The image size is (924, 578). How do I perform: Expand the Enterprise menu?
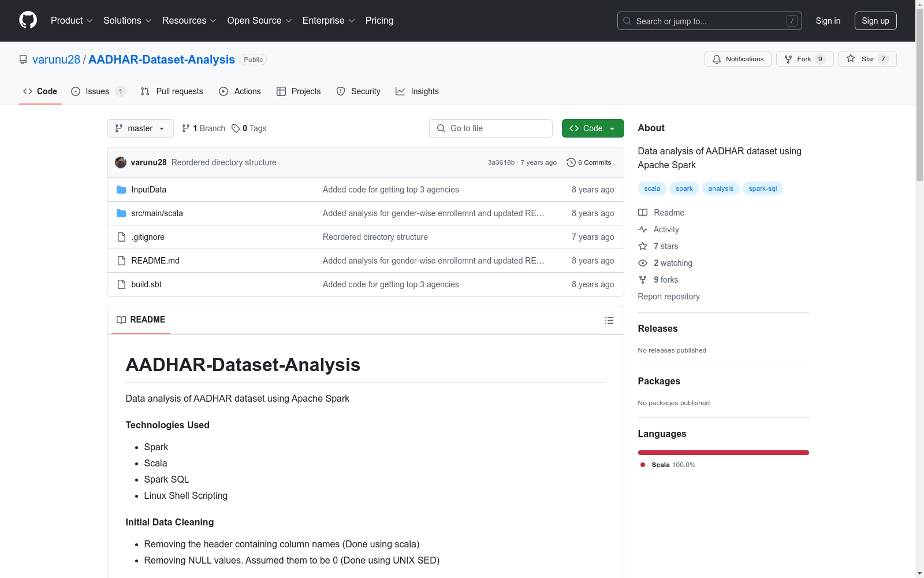click(329, 20)
